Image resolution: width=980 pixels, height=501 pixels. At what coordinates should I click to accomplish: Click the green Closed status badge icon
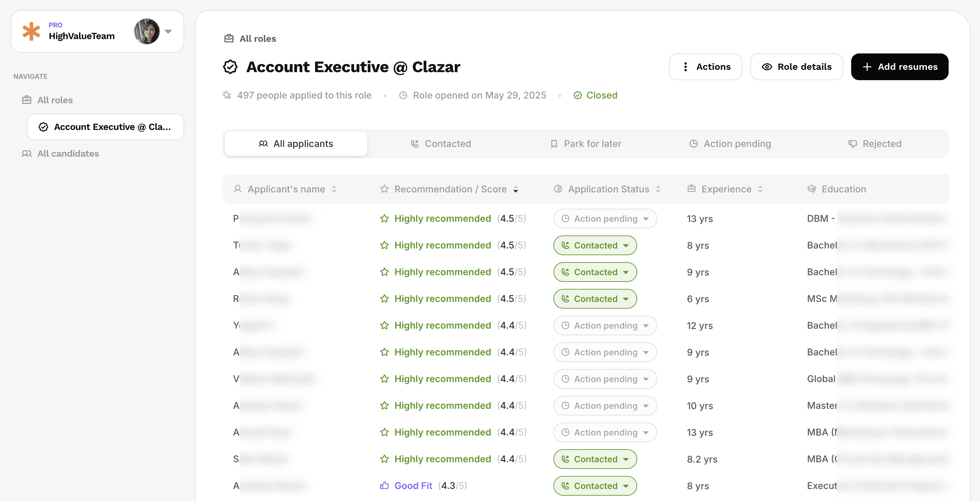[577, 95]
